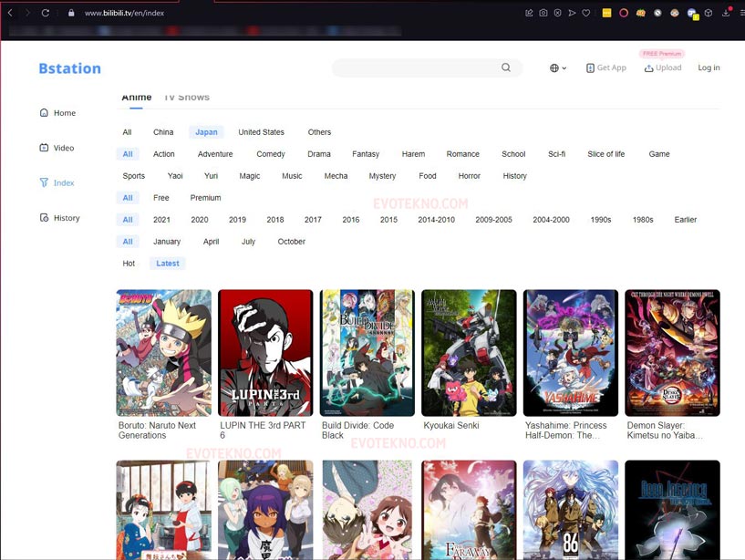
Task: Select the Free pricing filter
Action: pos(161,198)
